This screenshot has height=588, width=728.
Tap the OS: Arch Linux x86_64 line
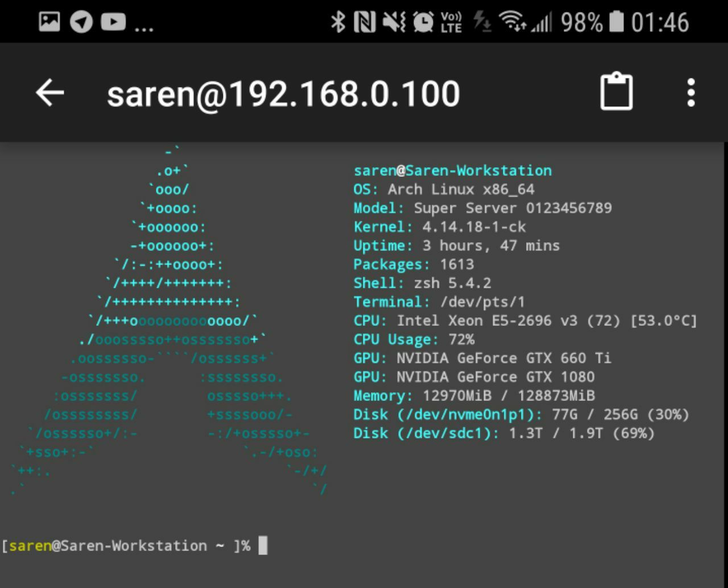(x=444, y=189)
